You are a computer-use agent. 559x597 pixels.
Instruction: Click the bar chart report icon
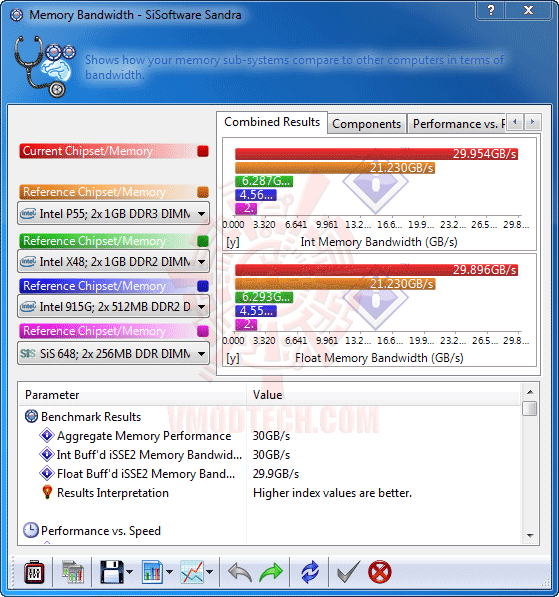tap(152, 572)
